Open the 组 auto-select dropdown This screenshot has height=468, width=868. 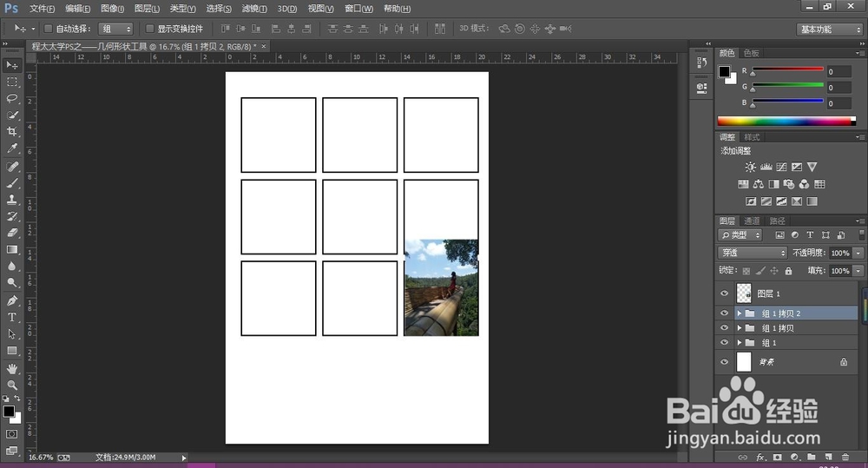click(115, 29)
